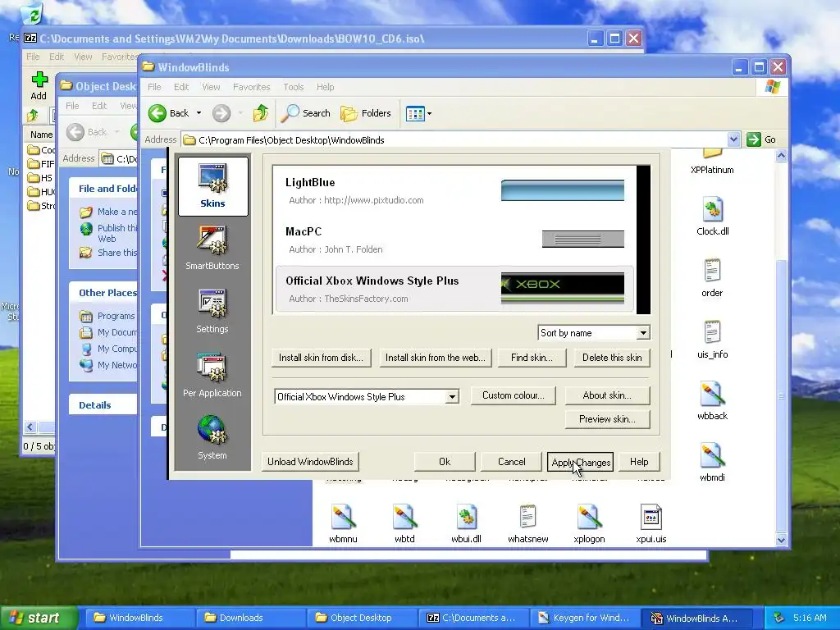The width and height of the screenshot is (840, 630).
Task: Open the Help menu in WindowBlinds window
Action: pos(325,87)
